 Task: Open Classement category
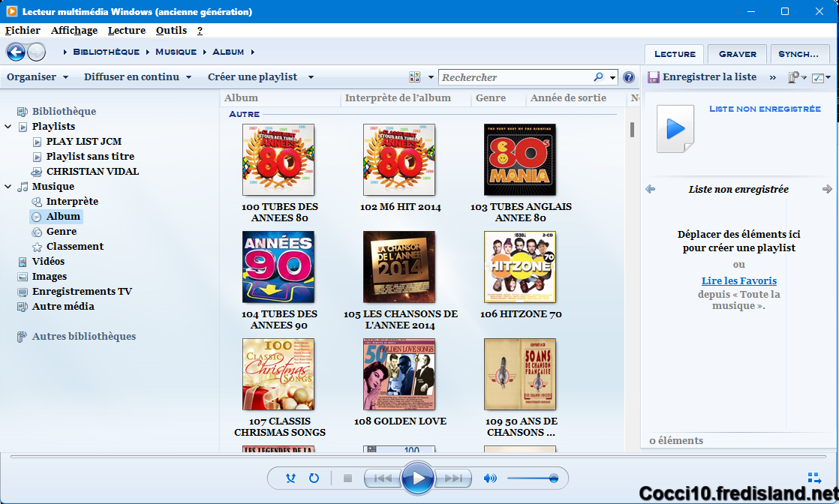tap(75, 246)
